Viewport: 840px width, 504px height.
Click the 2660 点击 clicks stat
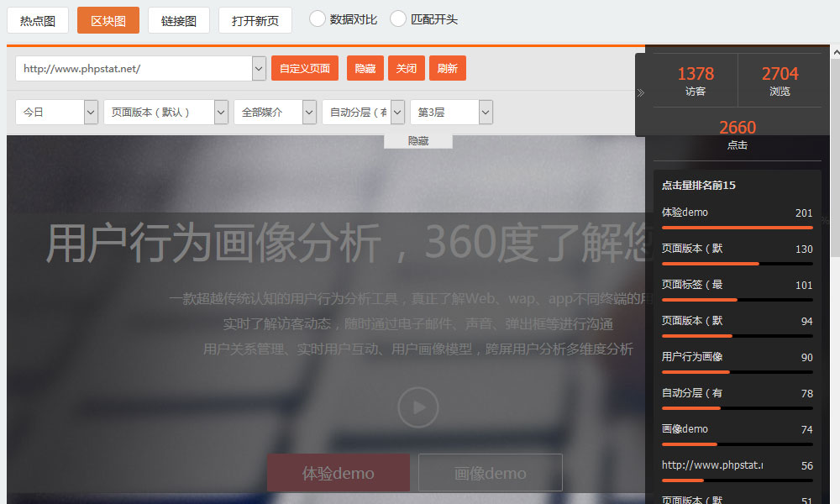point(738,134)
